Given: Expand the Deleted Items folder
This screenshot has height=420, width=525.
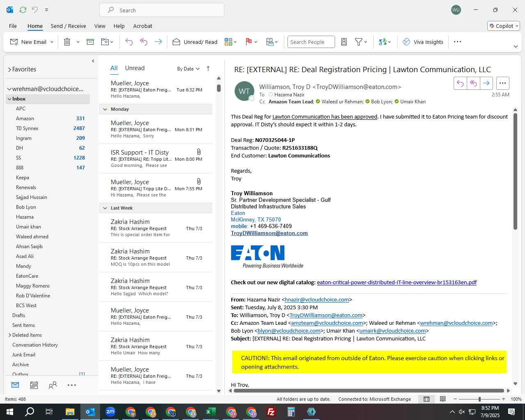Looking at the screenshot, I should pos(9,335).
